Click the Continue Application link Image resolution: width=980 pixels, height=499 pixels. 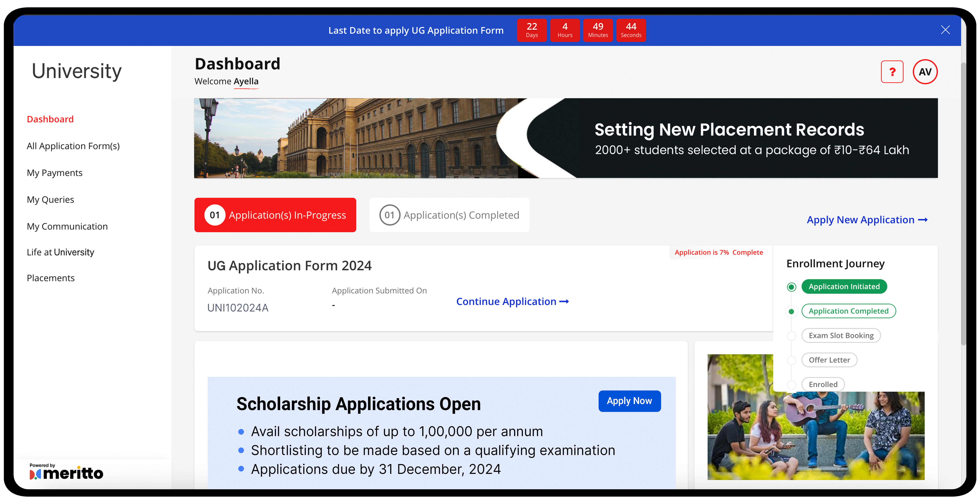506,301
